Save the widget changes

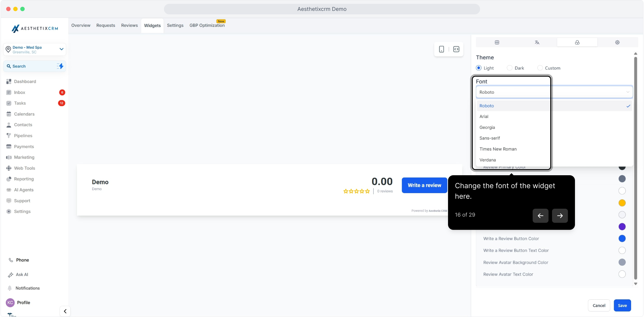pos(622,306)
